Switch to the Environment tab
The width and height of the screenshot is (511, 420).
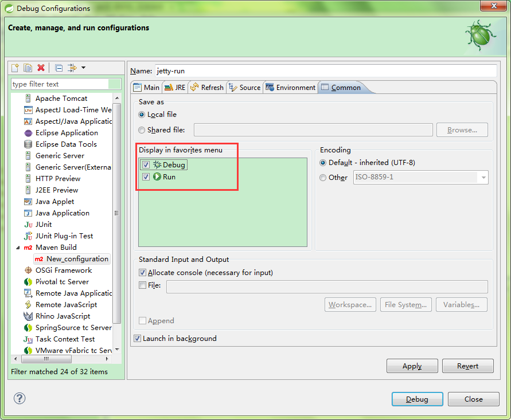[290, 88]
